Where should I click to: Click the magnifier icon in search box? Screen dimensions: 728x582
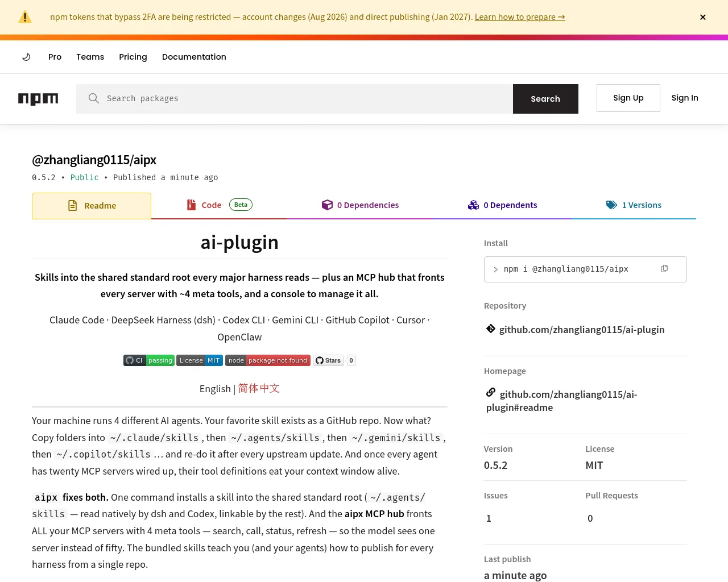94,98
